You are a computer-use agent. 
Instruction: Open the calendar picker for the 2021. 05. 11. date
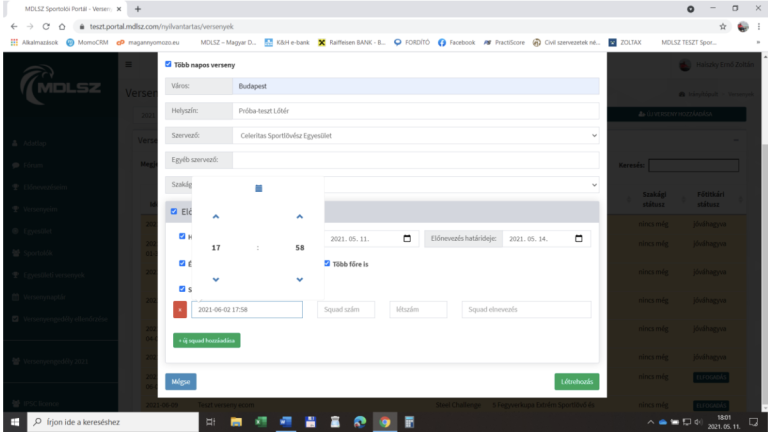point(406,239)
